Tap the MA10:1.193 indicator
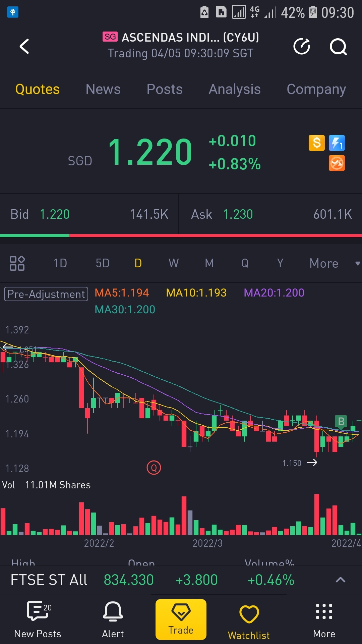Viewport: 362px width, 644px height. pyautogui.click(x=196, y=293)
